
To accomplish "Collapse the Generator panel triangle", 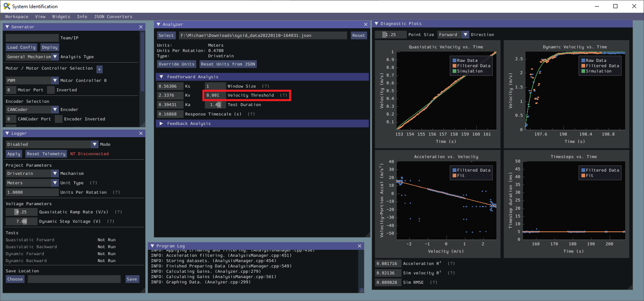I will tap(7, 27).
